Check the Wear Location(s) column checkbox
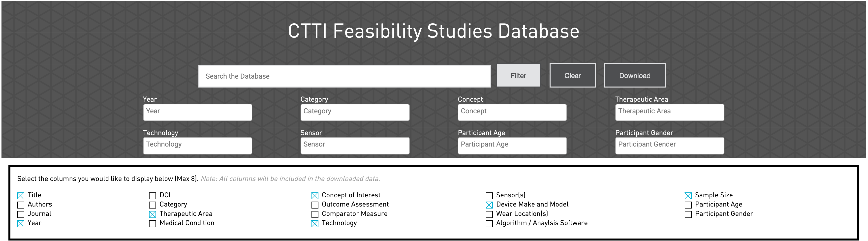This screenshot has width=868, height=241. tap(489, 214)
